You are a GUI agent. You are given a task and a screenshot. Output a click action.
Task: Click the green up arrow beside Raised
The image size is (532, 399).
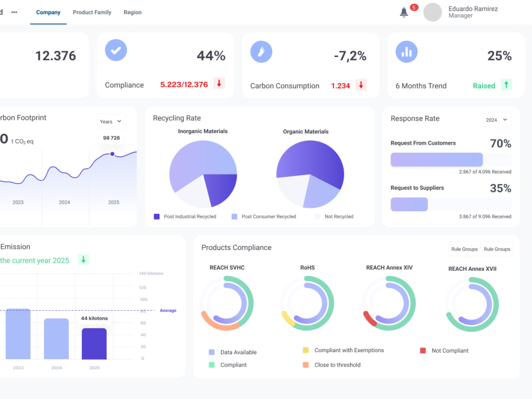(506, 85)
